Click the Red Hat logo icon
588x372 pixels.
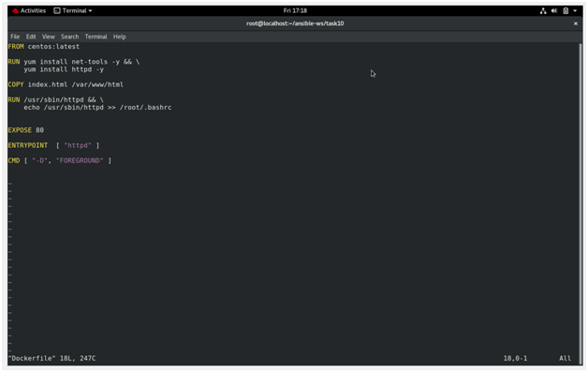tap(15, 11)
